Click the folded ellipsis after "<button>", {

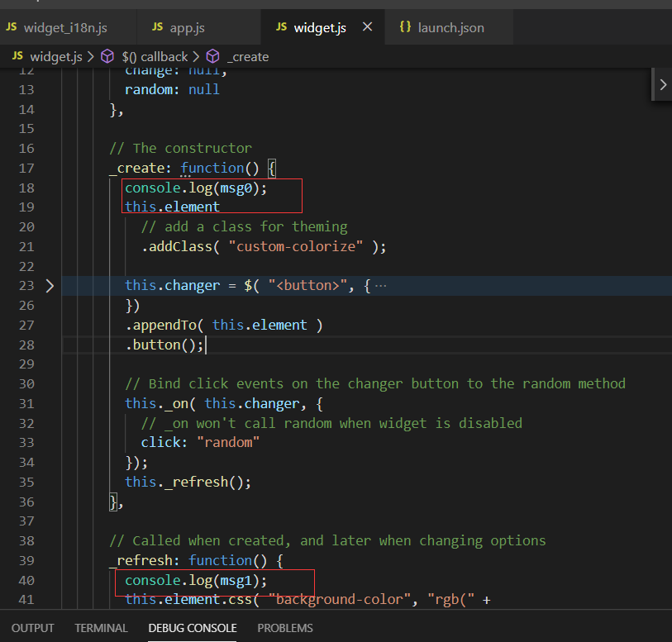[380, 286]
